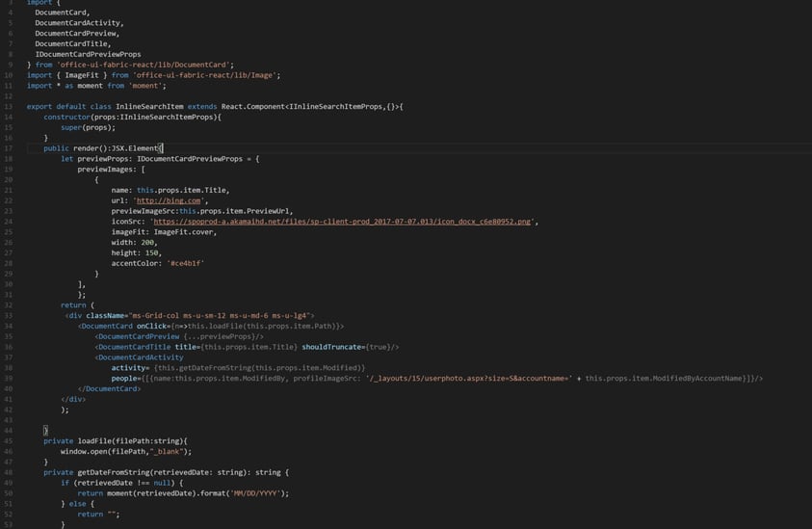Screen dimensions: 812x529
Task: Place cursor on InlineSearchItem class name
Action: coord(145,106)
